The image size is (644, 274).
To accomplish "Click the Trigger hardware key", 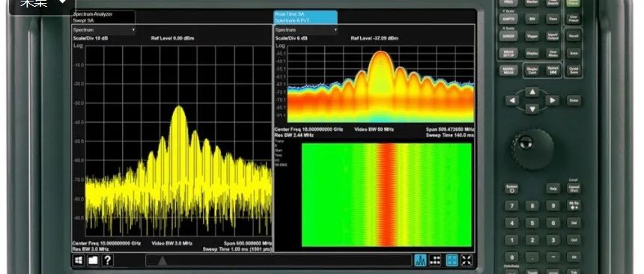I will coord(532,36).
